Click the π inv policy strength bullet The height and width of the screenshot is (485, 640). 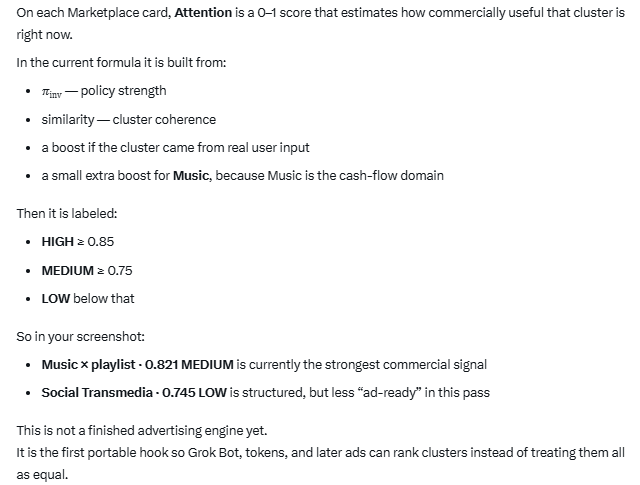(x=104, y=91)
